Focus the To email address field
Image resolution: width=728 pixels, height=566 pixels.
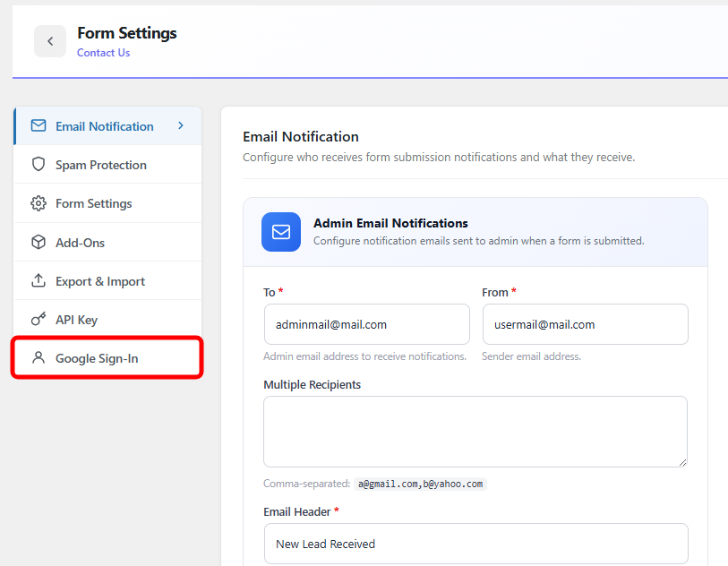[366, 324]
